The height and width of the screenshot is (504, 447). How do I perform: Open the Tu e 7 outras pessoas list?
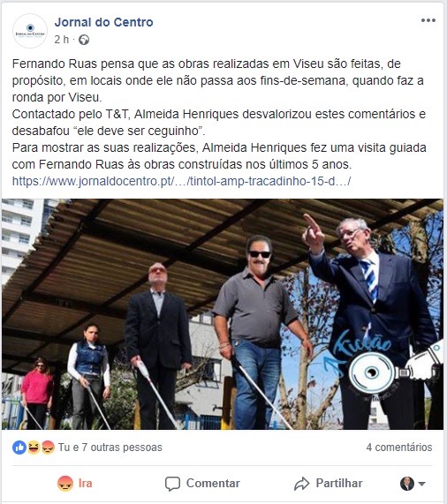click(110, 448)
